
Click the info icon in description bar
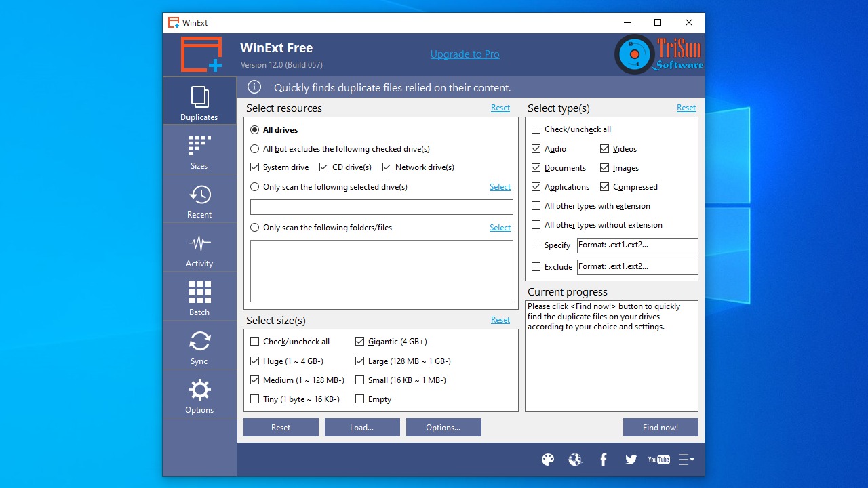(254, 87)
